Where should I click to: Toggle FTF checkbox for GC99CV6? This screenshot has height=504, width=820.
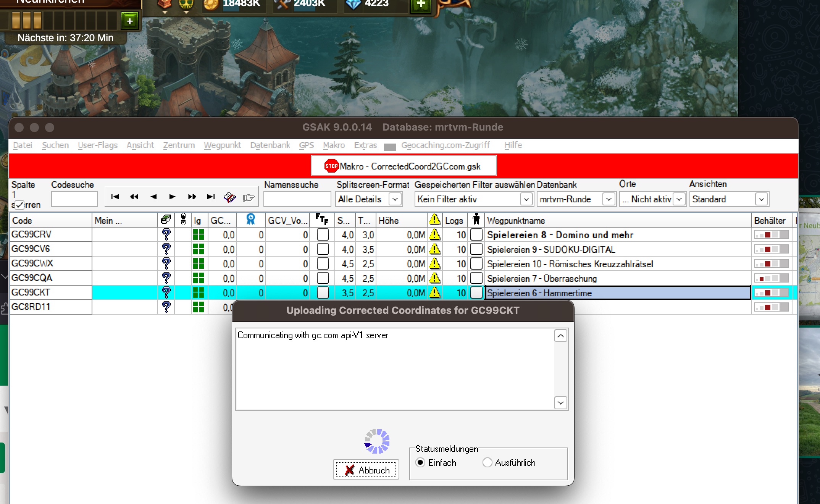323,249
